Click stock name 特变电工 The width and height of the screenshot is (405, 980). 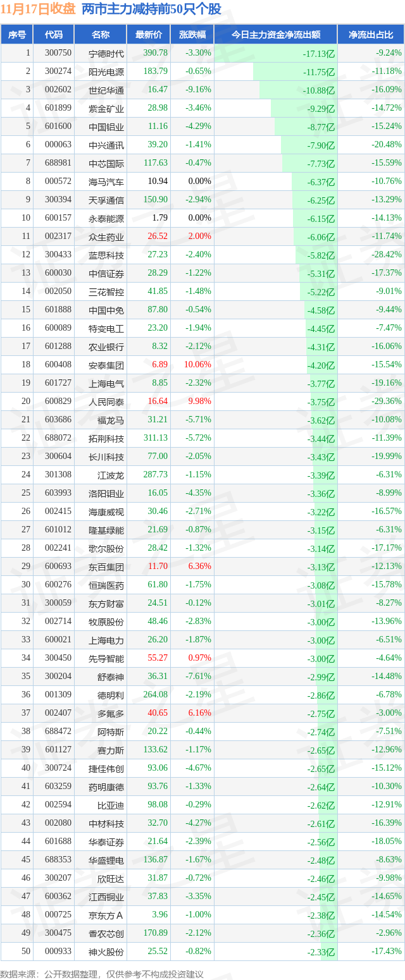[x=106, y=328]
